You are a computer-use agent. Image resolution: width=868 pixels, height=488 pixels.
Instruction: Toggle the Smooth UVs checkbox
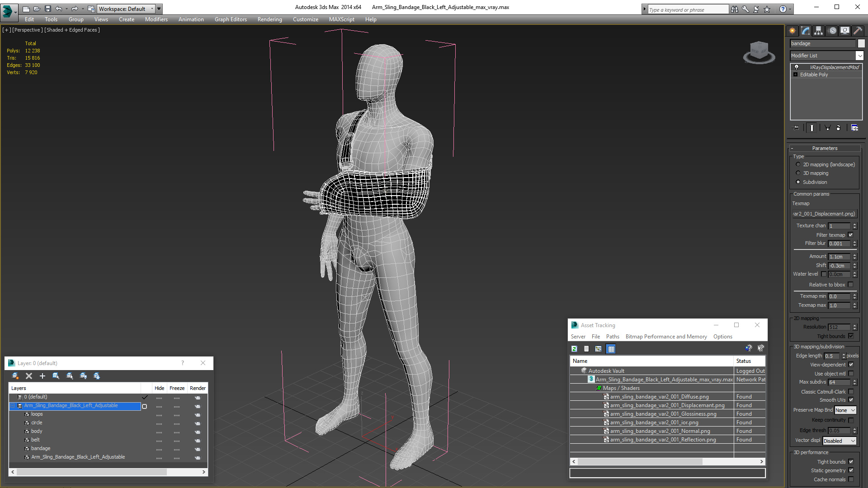[851, 400]
